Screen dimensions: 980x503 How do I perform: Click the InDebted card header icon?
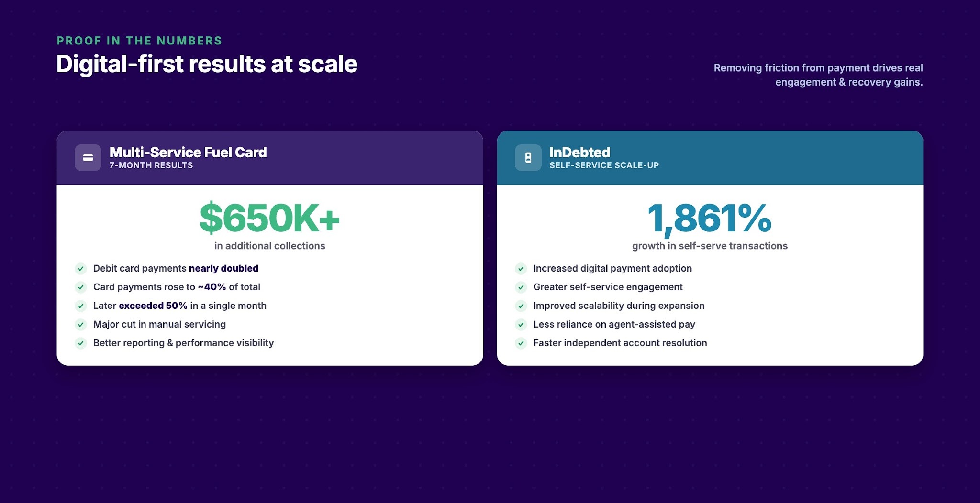pos(528,158)
